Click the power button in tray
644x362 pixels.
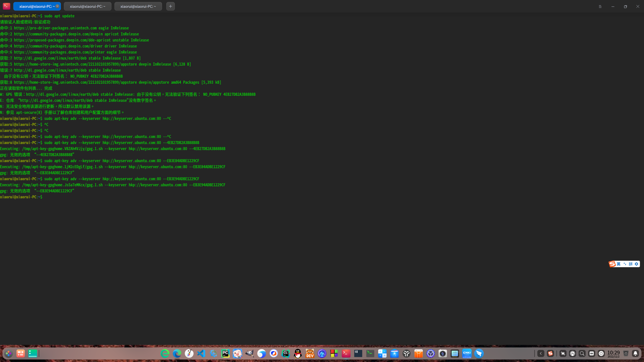click(x=601, y=354)
